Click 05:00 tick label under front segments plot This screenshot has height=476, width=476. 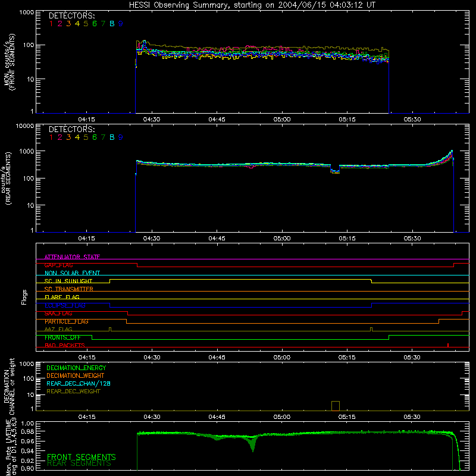(x=282, y=120)
